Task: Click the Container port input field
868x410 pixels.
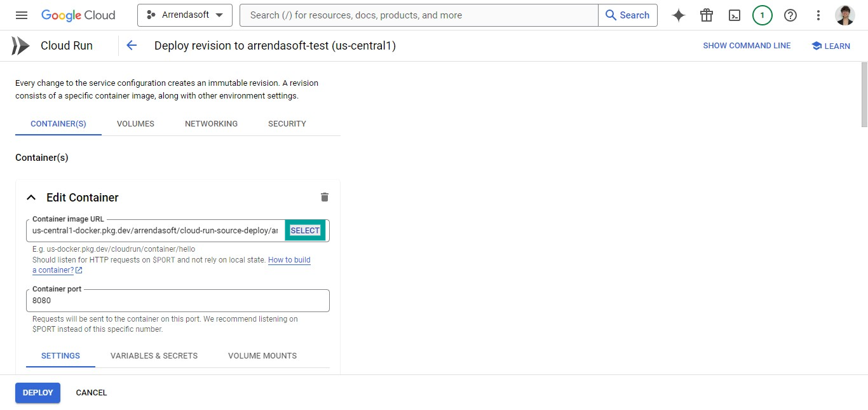Action: (178, 301)
